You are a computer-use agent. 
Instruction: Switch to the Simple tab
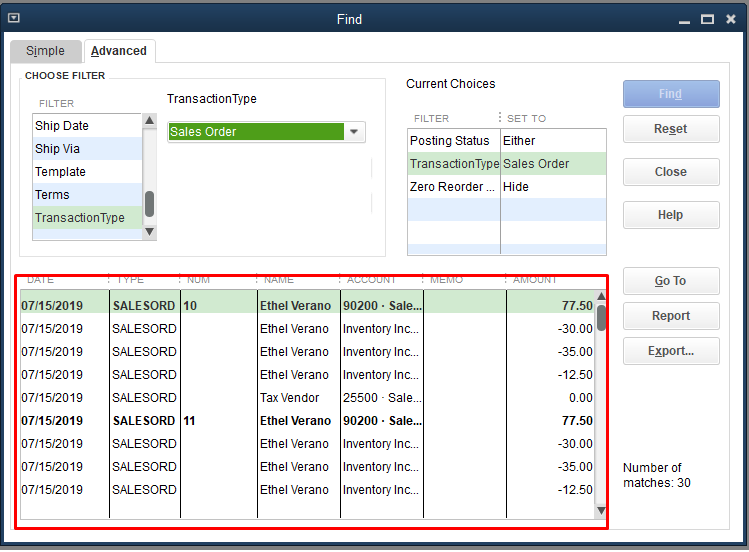45,51
